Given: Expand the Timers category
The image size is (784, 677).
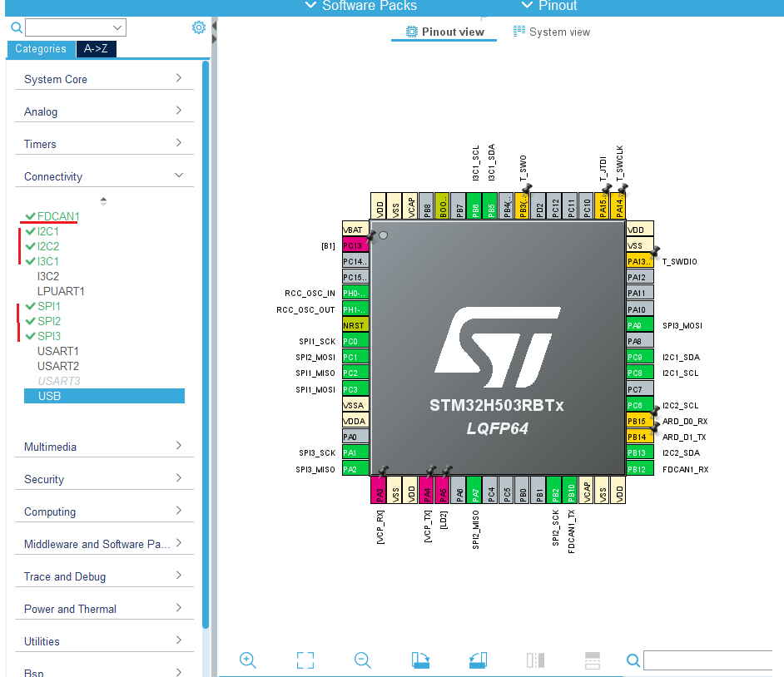Looking at the screenshot, I should tap(104, 144).
